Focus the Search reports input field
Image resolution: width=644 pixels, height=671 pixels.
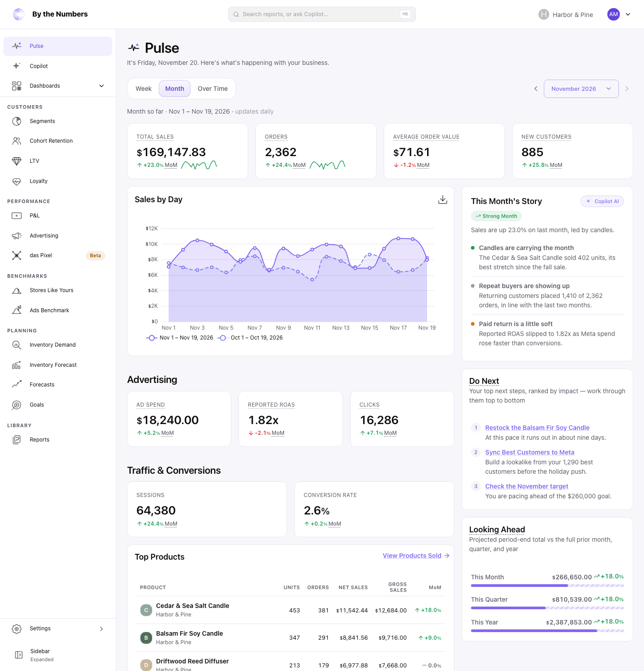(x=322, y=14)
